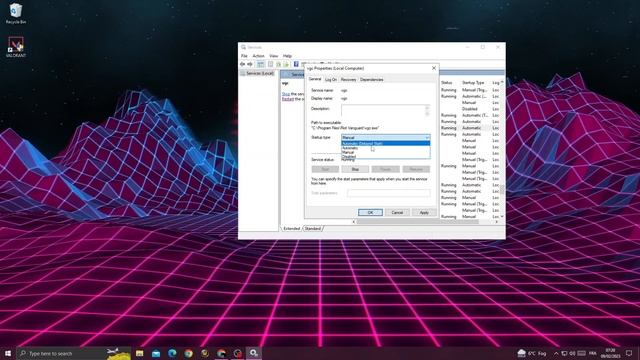
Task: Click the Start parameters input field
Action: click(389, 193)
